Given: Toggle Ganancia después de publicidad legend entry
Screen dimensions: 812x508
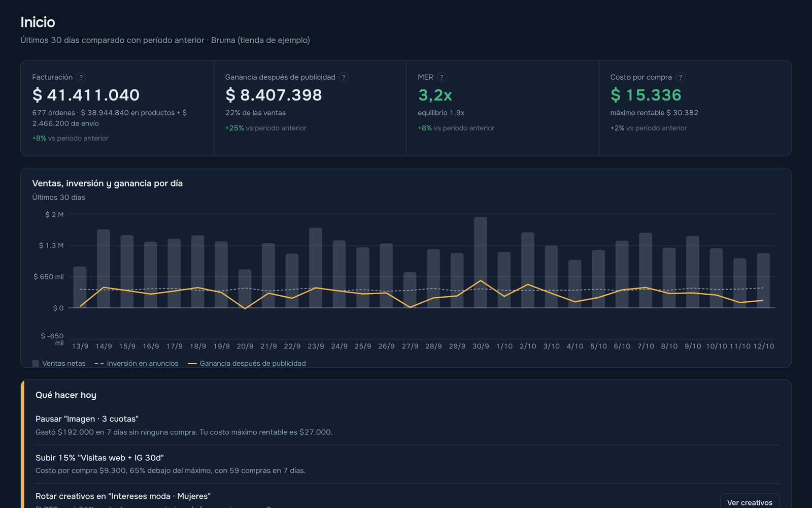Looking at the screenshot, I should 247,363.
